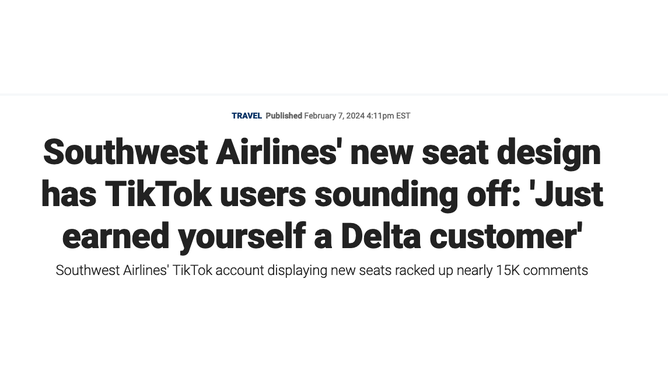The width and height of the screenshot is (668, 376).
Task: Open the TRAVEL category link
Action: pos(247,116)
